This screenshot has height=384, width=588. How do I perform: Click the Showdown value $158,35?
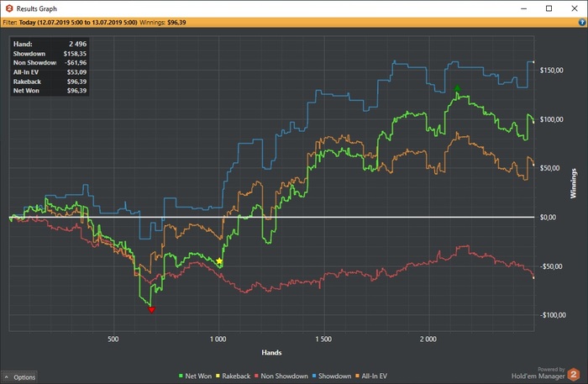75,54
